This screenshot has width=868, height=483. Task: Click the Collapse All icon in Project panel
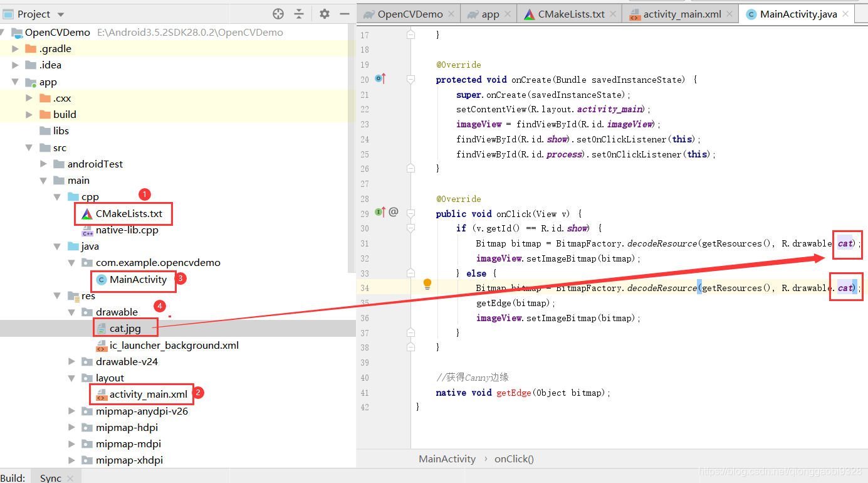pos(299,14)
